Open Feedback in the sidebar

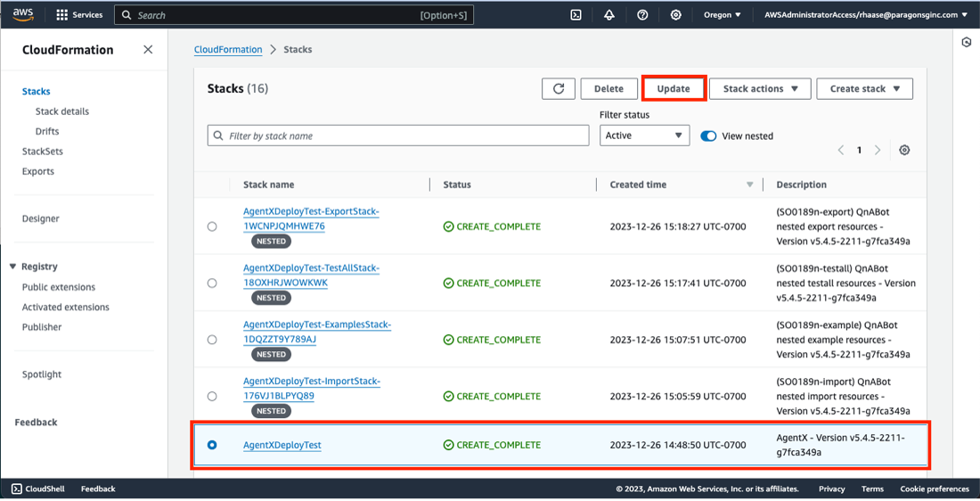tap(36, 423)
